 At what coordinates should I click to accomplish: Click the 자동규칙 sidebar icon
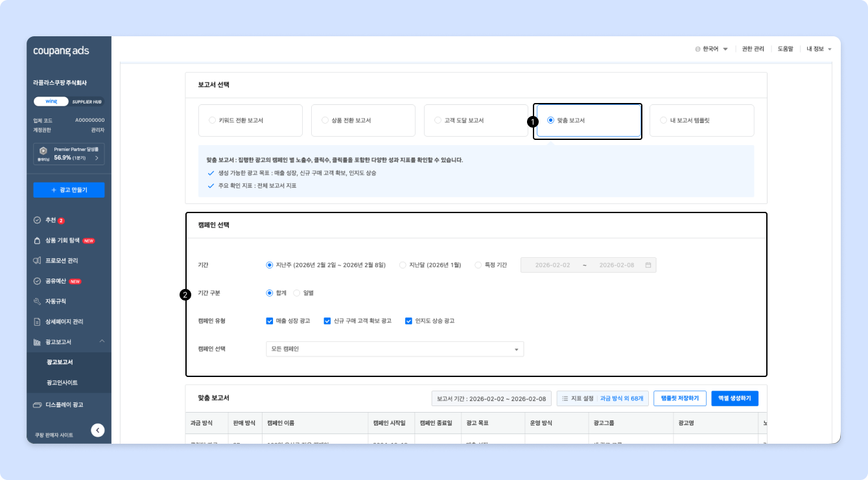point(38,301)
